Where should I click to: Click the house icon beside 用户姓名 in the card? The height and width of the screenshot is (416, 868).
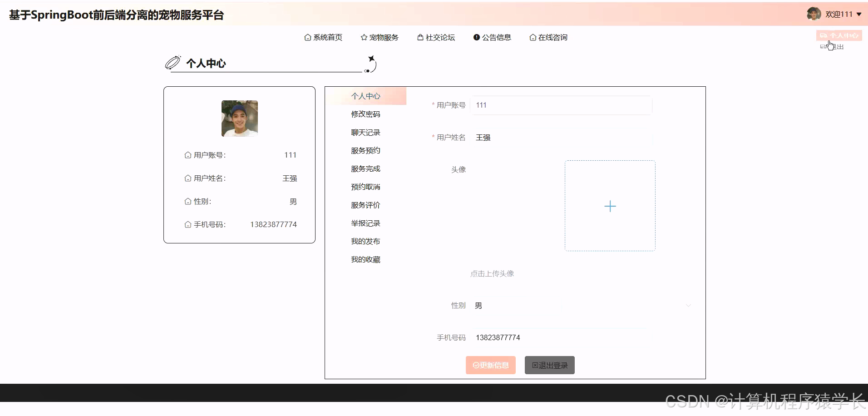[188, 178]
